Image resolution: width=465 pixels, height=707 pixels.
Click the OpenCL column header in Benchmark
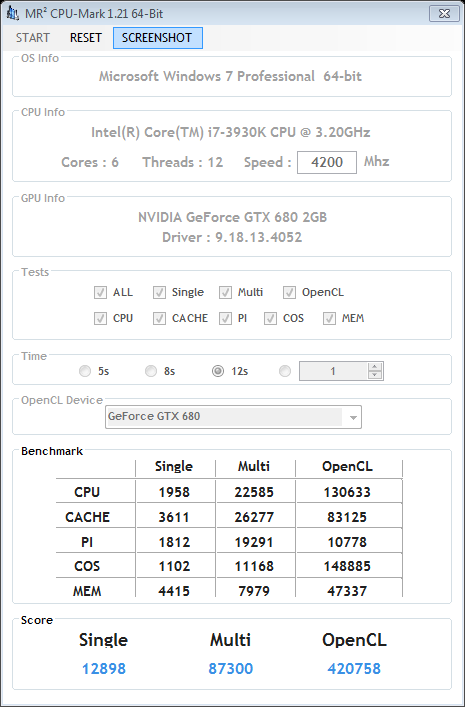(347, 467)
